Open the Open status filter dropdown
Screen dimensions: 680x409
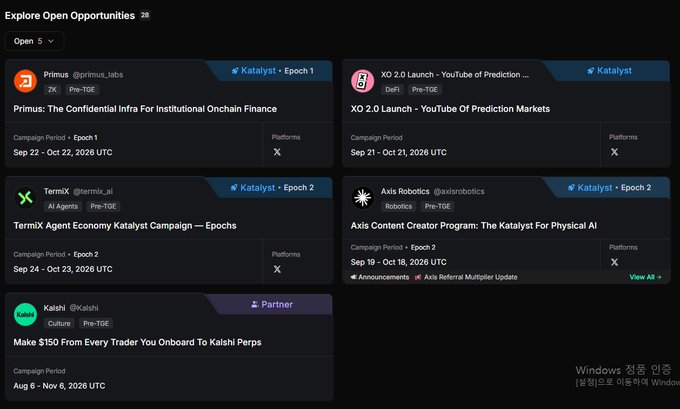[x=34, y=41]
